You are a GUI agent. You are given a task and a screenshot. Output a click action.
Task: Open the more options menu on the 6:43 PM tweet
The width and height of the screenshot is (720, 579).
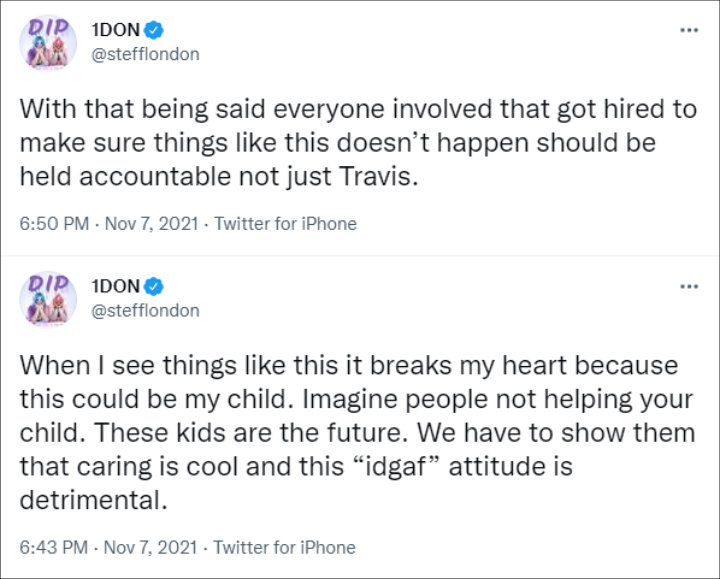pyautogui.click(x=689, y=287)
